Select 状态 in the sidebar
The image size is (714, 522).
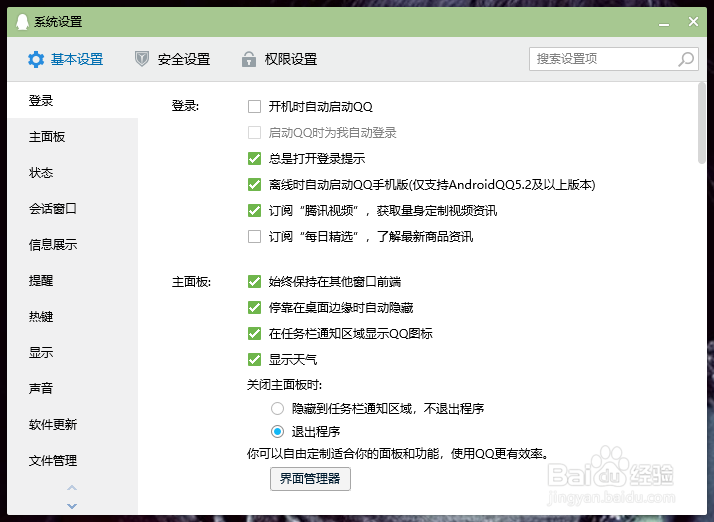click(x=72, y=173)
